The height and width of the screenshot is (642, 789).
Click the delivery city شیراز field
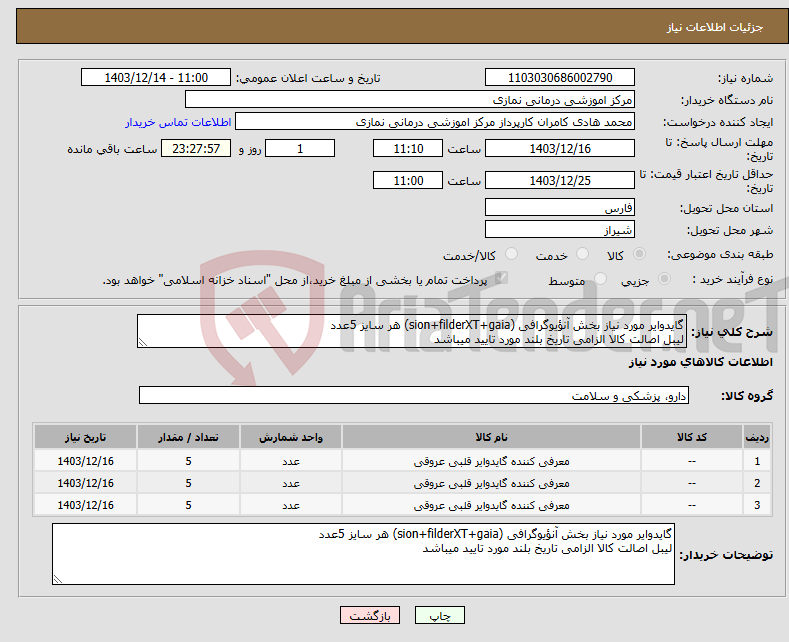click(560, 229)
